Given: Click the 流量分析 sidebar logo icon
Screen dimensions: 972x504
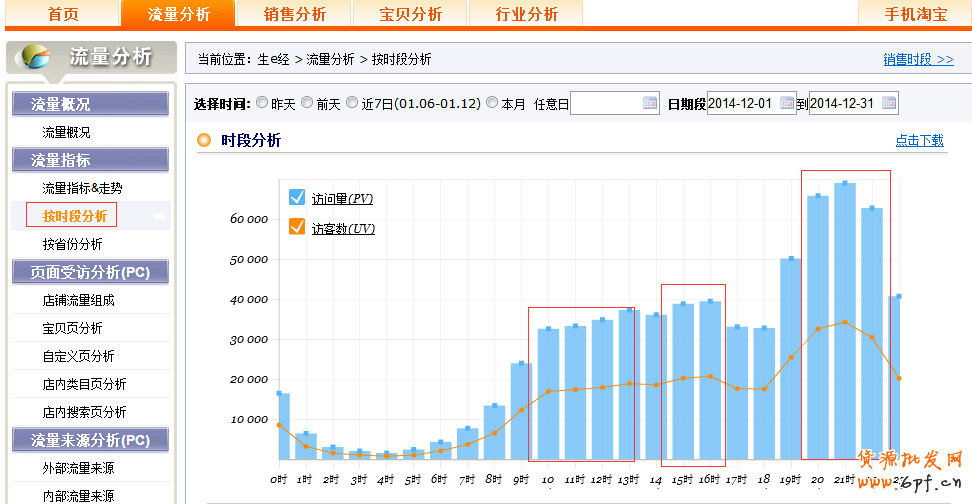Looking at the screenshot, I should (x=35, y=57).
